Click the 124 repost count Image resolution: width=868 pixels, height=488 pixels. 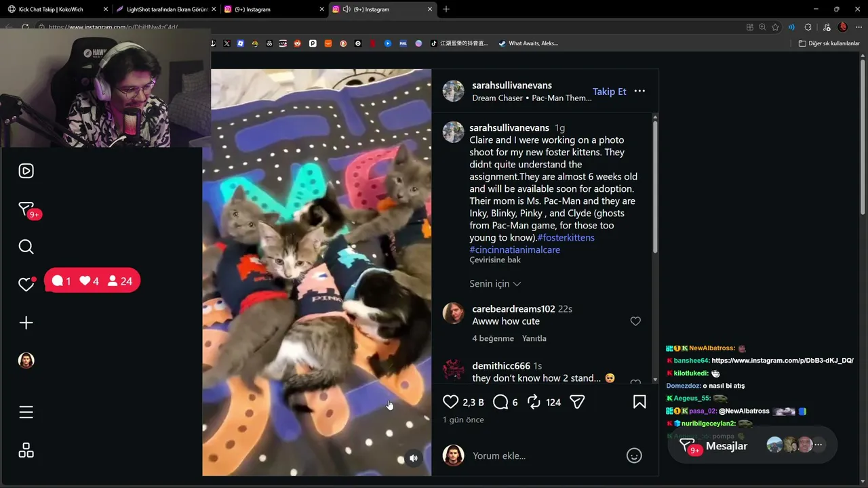[x=553, y=403]
